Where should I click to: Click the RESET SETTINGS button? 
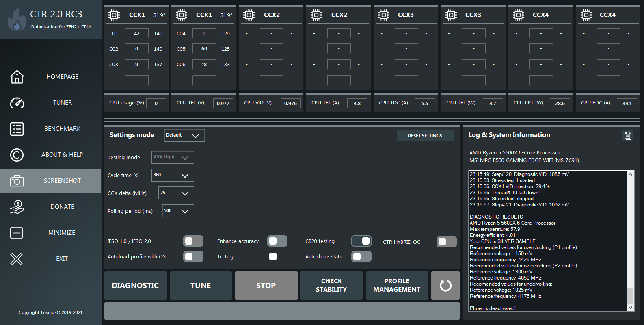(425, 136)
